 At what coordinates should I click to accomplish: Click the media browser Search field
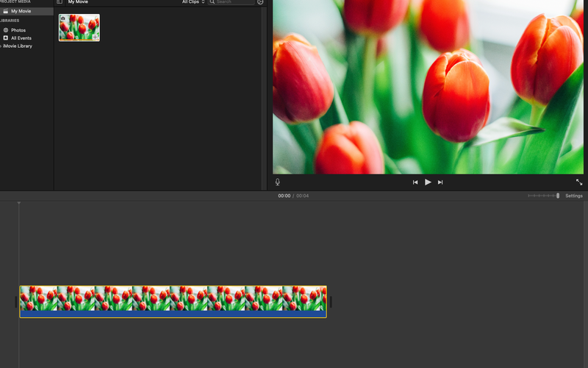point(232,2)
